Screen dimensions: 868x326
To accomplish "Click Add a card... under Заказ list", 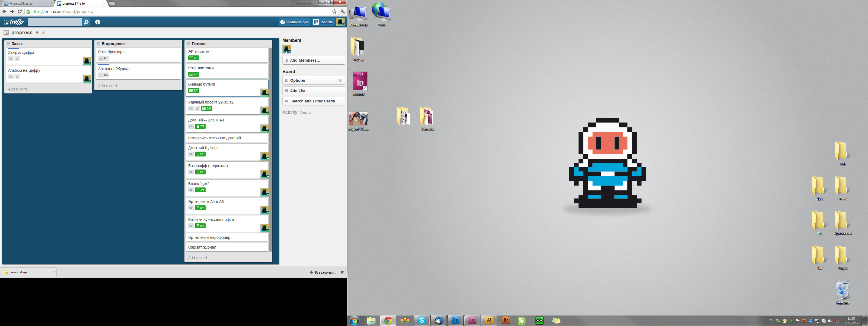I will click(x=19, y=89).
